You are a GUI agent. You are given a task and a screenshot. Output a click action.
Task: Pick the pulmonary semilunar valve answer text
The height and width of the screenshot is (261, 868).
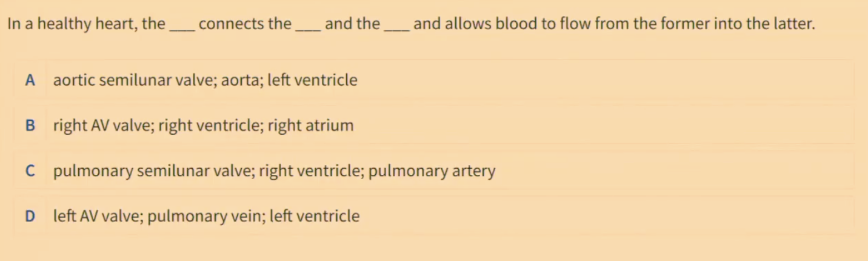pyautogui.click(x=274, y=171)
